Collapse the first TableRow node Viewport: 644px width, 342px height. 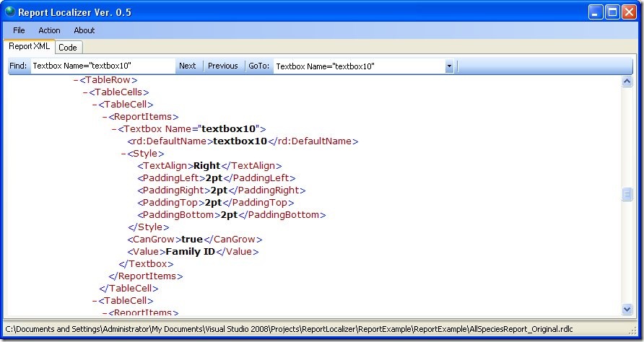[x=76, y=80]
